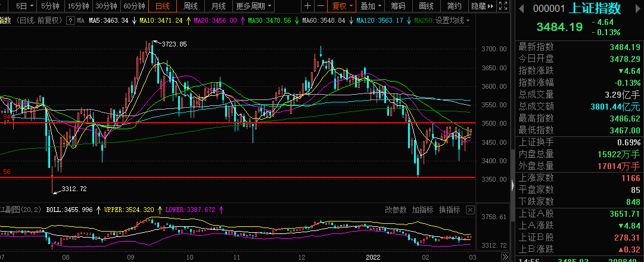Viewport: 644px width, 262px height.
Task: Toggle the 简约 simple view mode
Action: coord(453,7)
